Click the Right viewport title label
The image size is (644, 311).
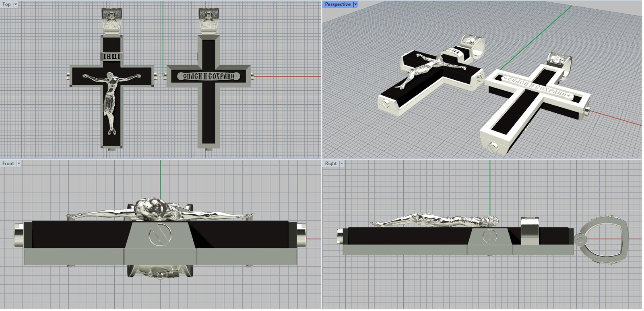[x=330, y=164]
